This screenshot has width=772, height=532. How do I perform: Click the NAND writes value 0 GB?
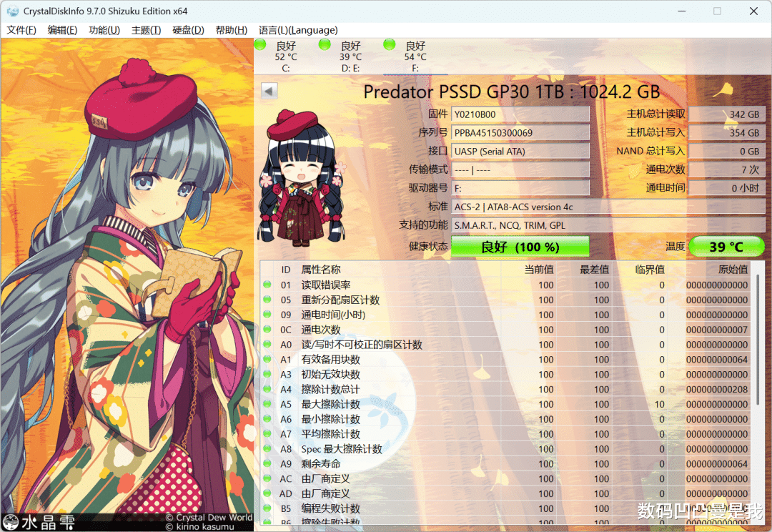pos(727,151)
